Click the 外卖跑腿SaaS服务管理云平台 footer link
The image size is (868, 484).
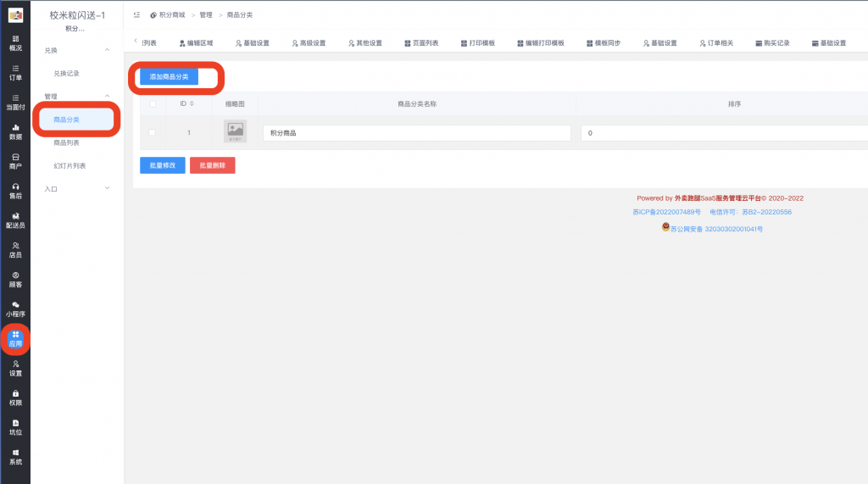click(x=717, y=198)
